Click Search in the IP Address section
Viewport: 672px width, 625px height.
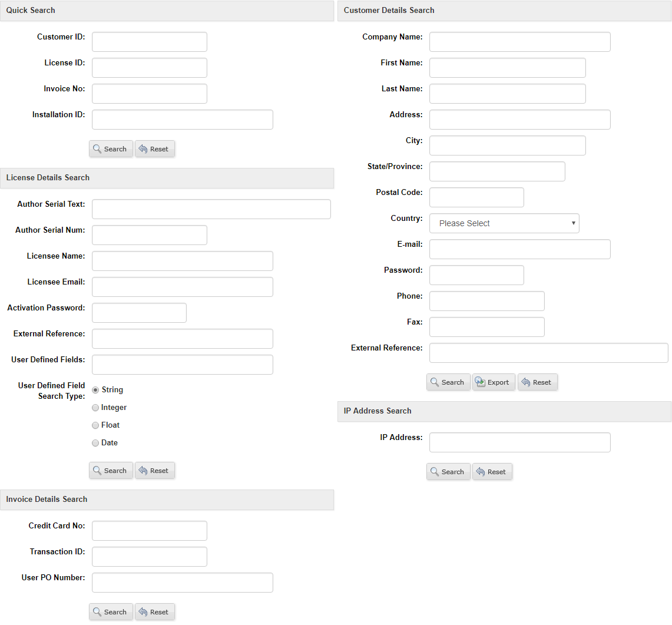point(448,472)
